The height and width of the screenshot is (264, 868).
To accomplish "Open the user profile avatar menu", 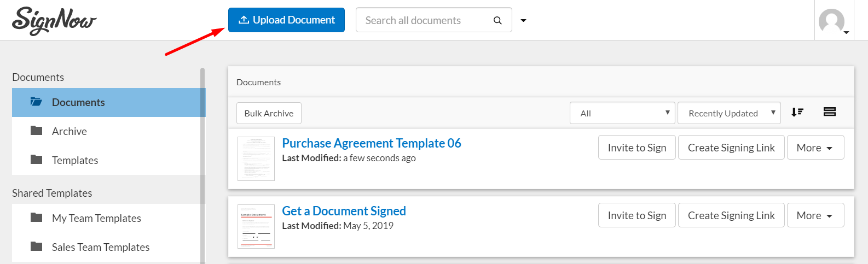I will click(x=832, y=22).
